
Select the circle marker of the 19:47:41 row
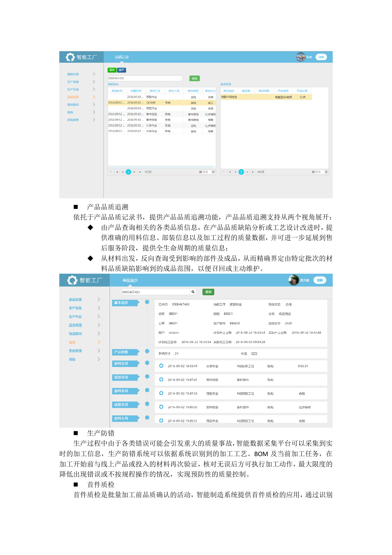[x=161, y=379]
